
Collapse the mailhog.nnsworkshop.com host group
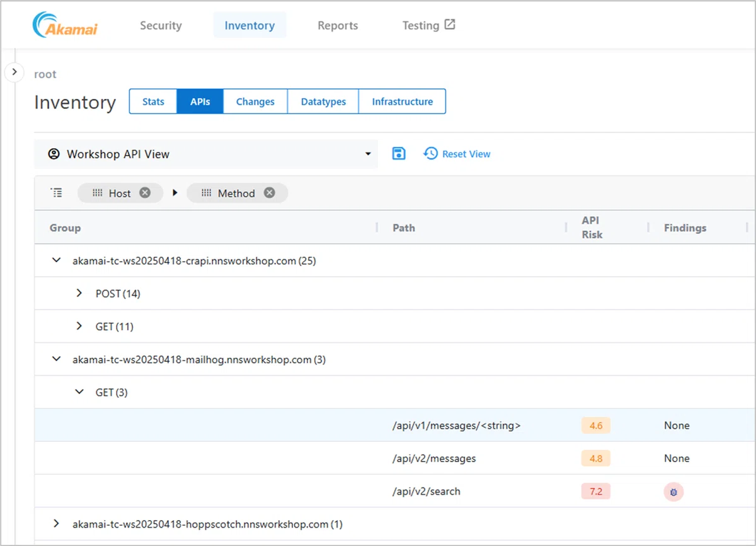pyautogui.click(x=56, y=359)
